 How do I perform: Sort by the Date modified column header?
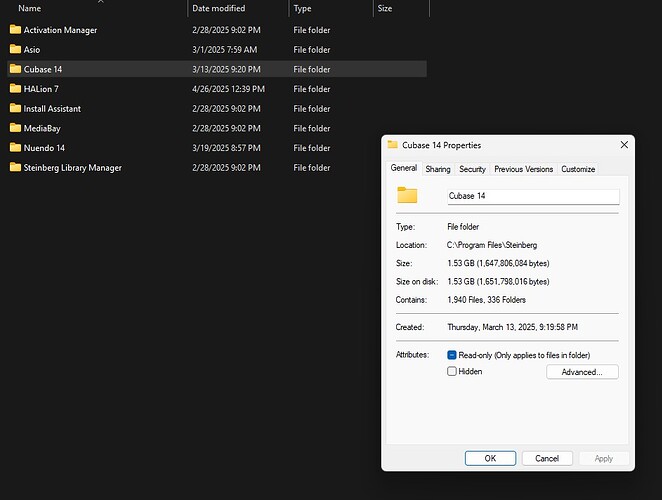218,8
